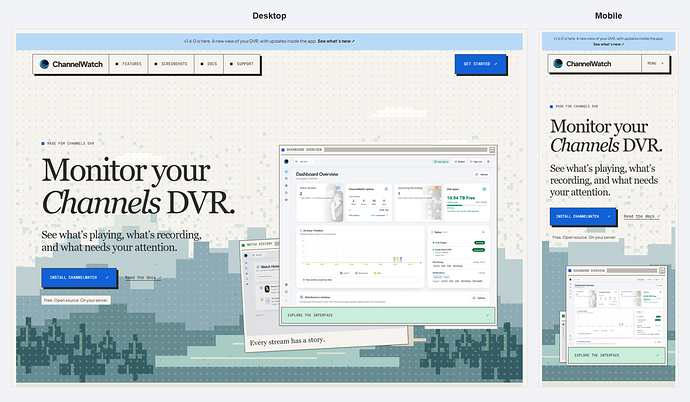Click Explore the Interface in the mobile view

tap(618, 355)
